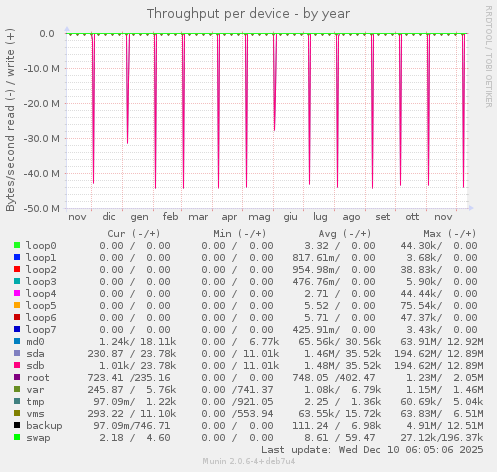Click the loop0 green legend swatch
The height and width of the screenshot is (472, 497).
click(17, 245)
